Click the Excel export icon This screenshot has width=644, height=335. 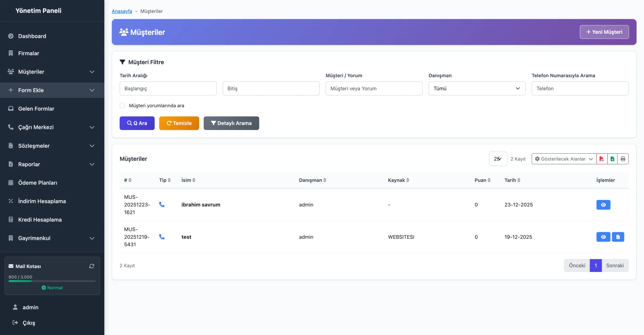click(612, 159)
